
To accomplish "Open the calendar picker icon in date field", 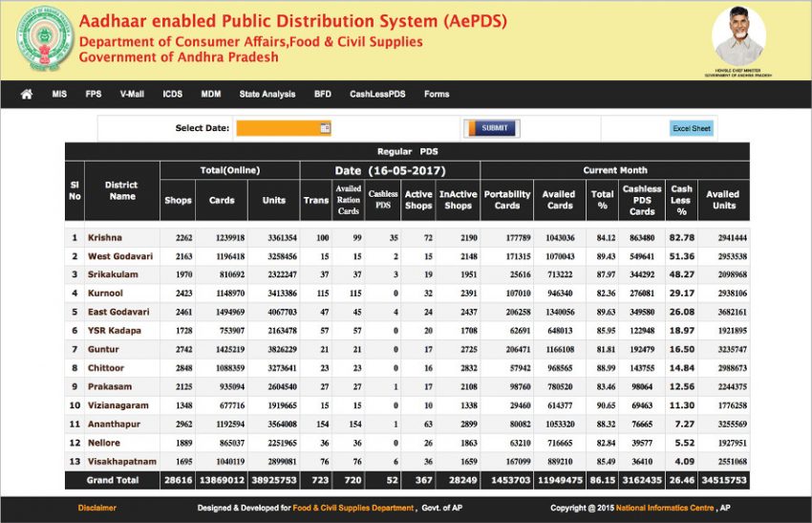I will tap(325, 128).
